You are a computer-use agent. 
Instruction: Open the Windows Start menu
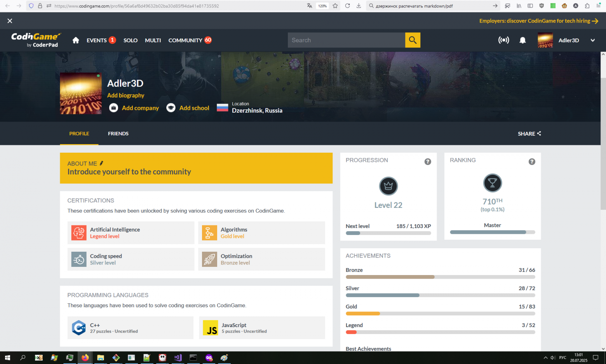(7, 358)
